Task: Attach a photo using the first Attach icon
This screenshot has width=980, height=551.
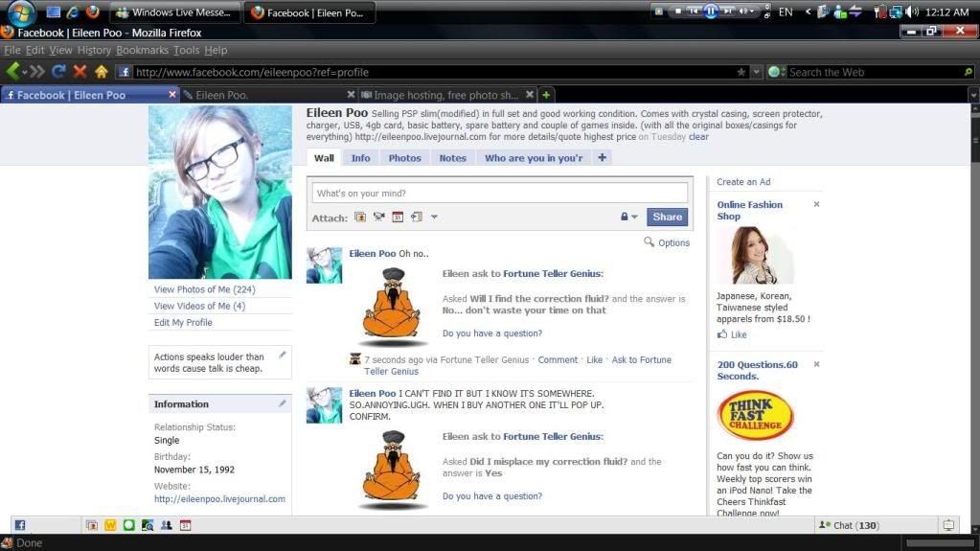Action: [x=360, y=217]
